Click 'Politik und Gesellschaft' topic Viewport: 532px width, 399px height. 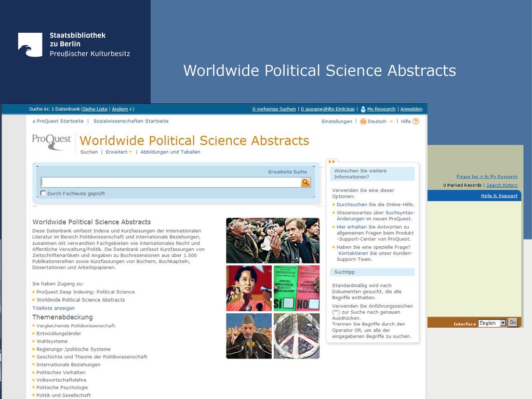(x=64, y=395)
